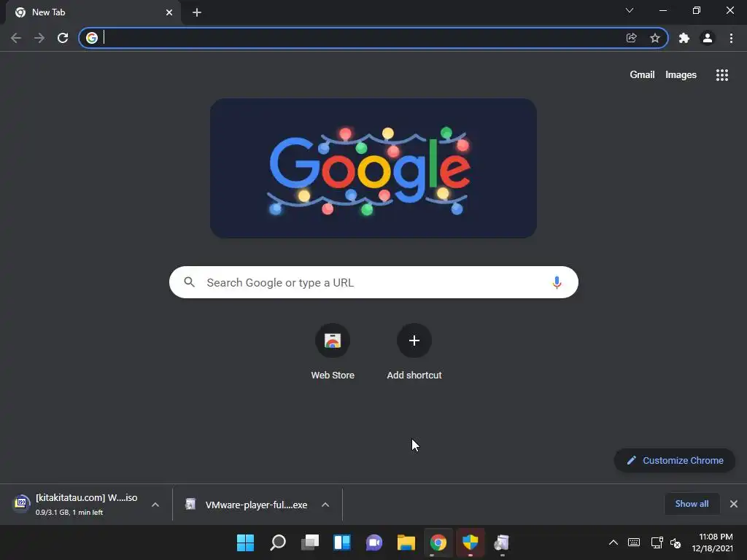Open the Windows Start menu
The width and height of the screenshot is (747, 560).
click(x=245, y=542)
